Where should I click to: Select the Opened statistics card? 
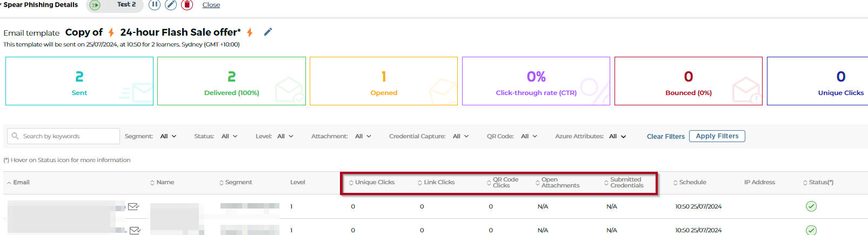pyautogui.click(x=384, y=81)
